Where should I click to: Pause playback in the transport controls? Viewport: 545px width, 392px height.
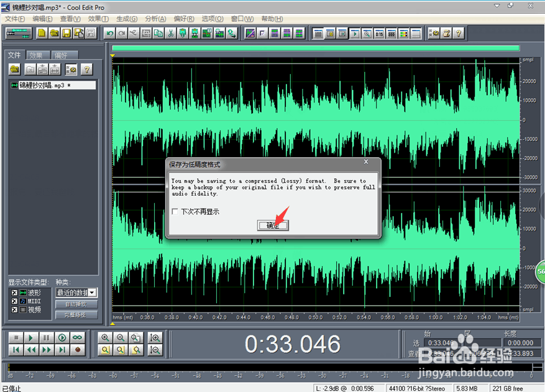(x=47, y=337)
